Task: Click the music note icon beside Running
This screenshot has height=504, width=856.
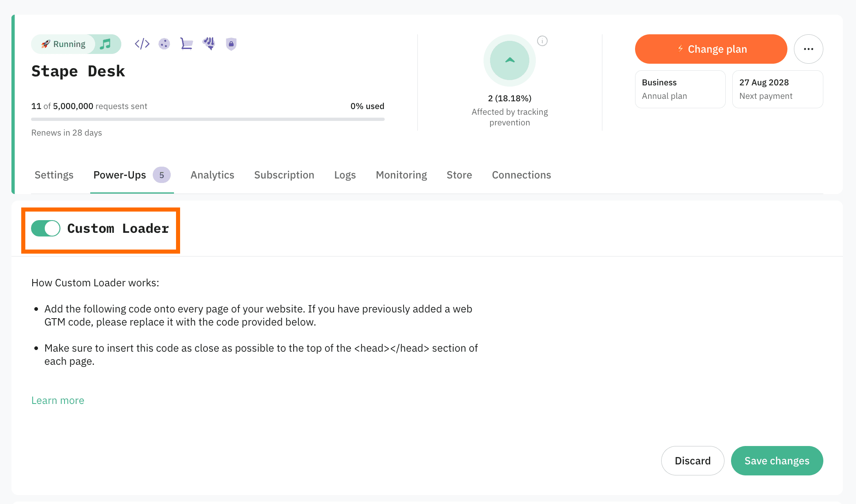Action: [x=106, y=44]
